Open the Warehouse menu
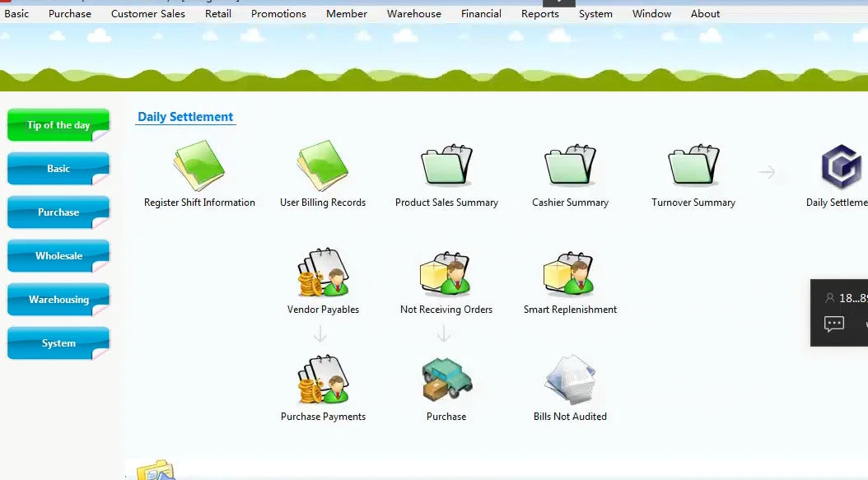 click(x=414, y=14)
